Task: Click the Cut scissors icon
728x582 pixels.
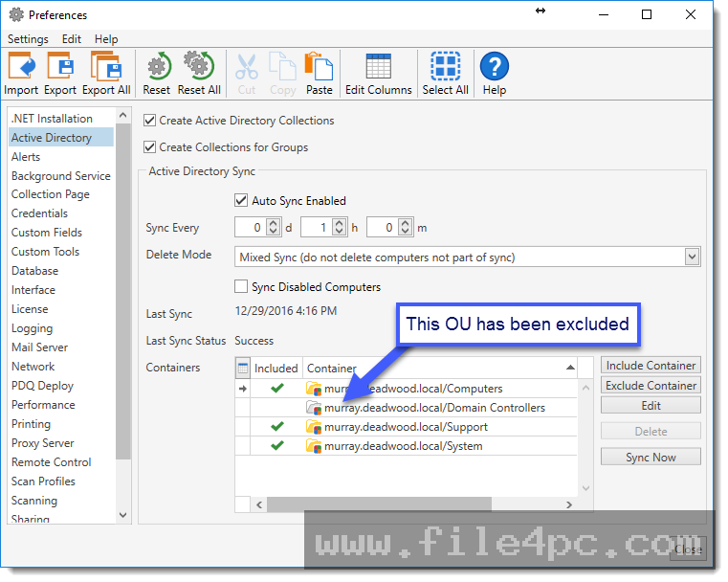Action: (x=247, y=67)
